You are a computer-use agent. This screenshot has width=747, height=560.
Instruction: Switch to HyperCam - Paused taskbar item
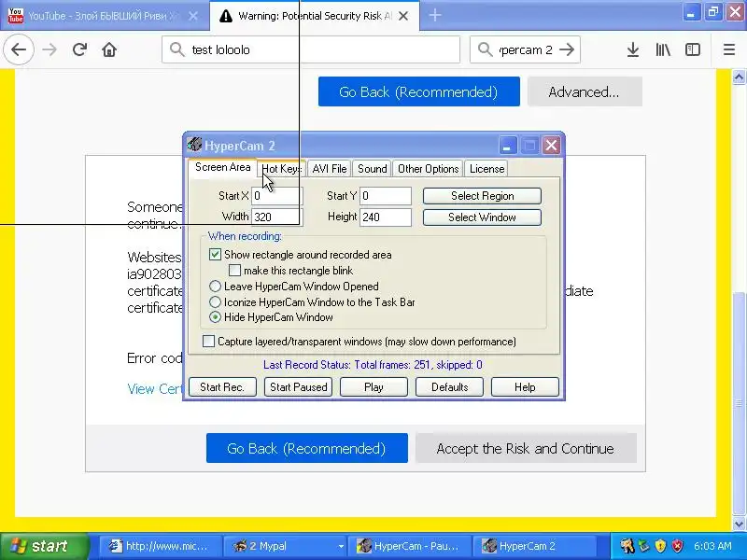[x=410, y=546]
